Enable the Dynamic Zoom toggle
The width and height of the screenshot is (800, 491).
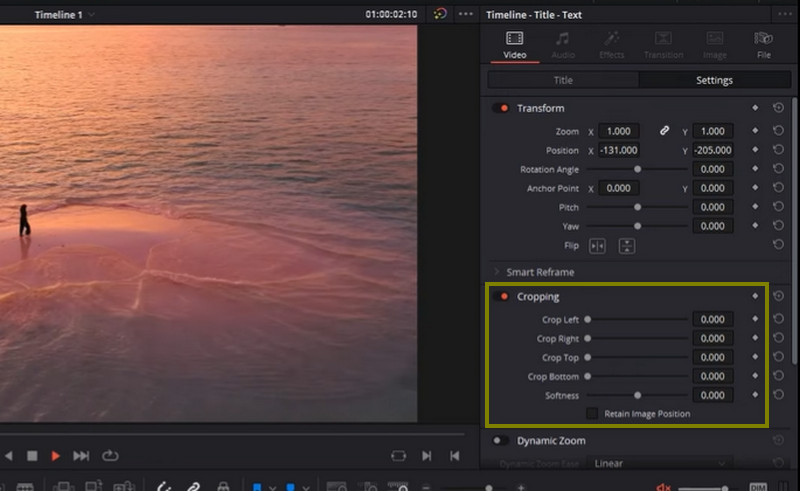tap(500, 441)
